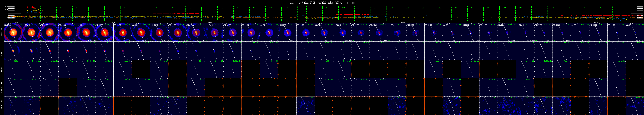644x115 pixels.
Task: Open the 6–12 keV image labeled 2.08E+05
Action: tap(13, 51)
